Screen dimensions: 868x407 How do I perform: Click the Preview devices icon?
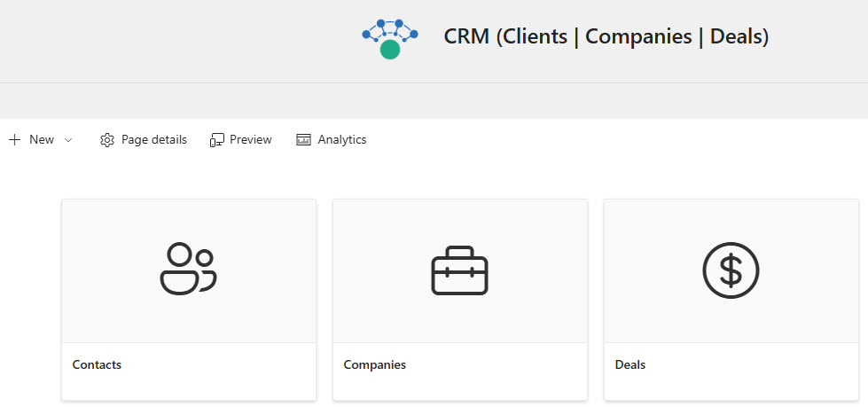[217, 140]
